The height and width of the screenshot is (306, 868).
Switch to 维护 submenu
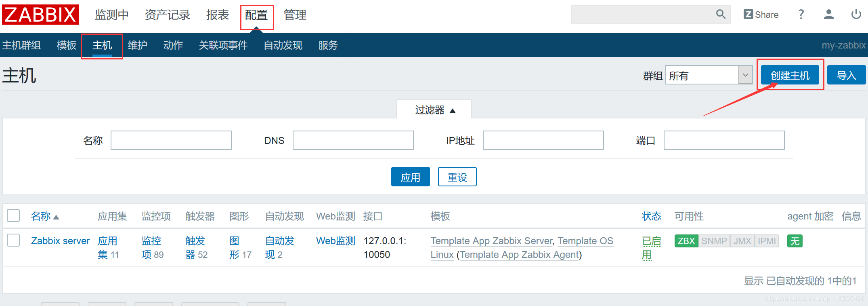[x=138, y=45]
